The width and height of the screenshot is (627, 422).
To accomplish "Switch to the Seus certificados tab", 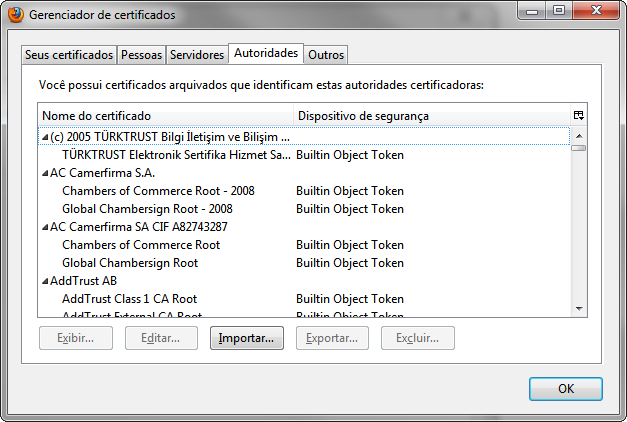I will pyautogui.click(x=69, y=55).
